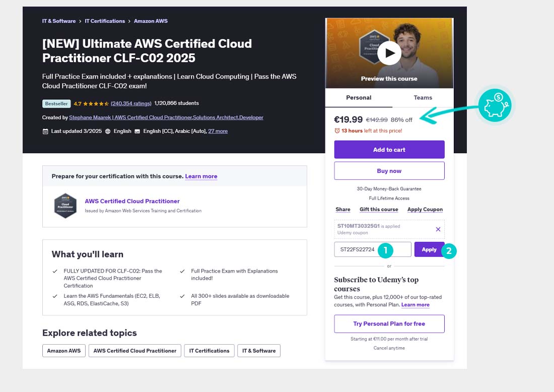Click the closed captions icon

[x=137, y=132]
